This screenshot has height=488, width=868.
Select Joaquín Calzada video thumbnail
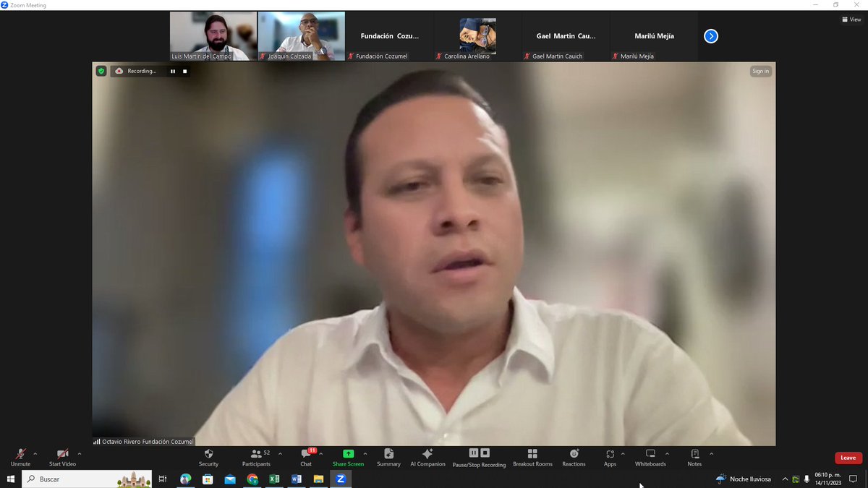click(302, 36)
